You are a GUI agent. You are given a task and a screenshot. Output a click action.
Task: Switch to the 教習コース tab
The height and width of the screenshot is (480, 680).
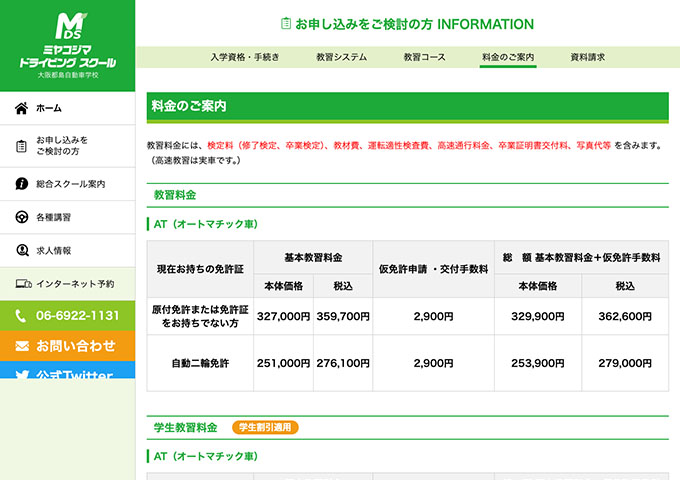425,57
